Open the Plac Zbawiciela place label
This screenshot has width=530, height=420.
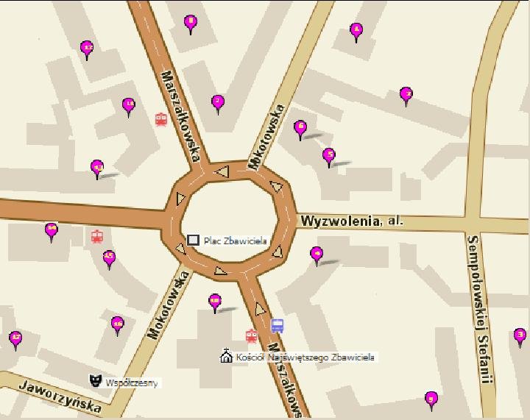click(236, 241)
